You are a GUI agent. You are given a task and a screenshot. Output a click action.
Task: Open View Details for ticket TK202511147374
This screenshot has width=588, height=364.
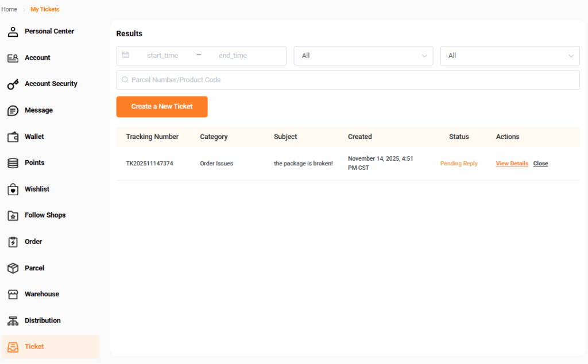[x=512, y=164]
